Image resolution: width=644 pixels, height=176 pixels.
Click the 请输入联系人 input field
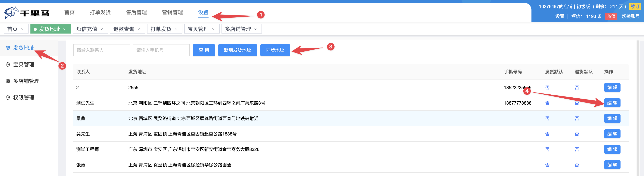point(101,50)
